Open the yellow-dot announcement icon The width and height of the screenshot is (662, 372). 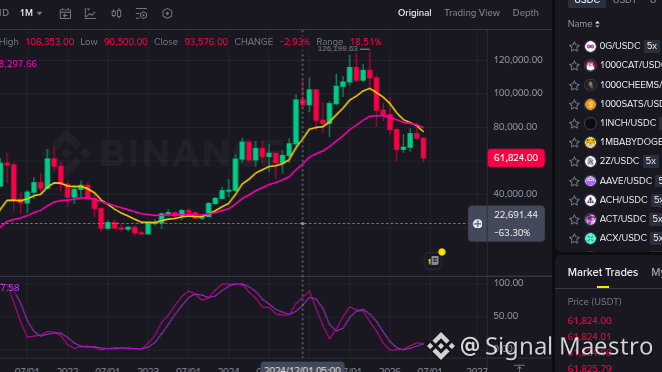(x=434, y=260)
